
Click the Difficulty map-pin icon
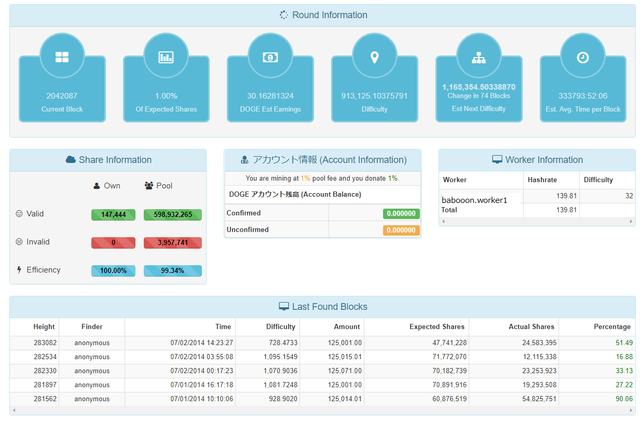374,57
